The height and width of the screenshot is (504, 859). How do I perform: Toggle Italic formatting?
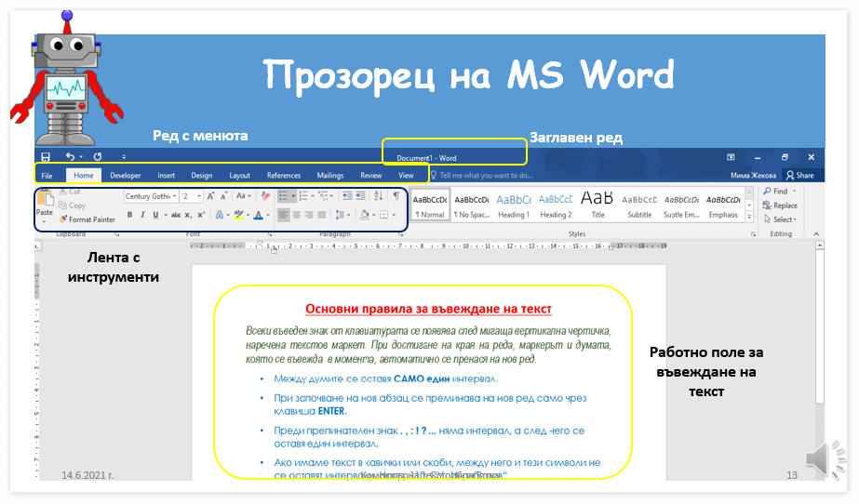(142, 215)
